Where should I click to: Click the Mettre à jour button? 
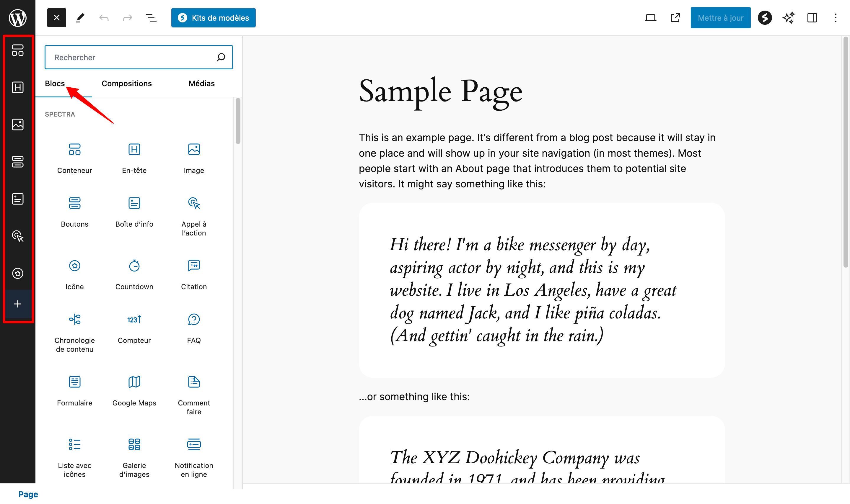tap(720, 18)
